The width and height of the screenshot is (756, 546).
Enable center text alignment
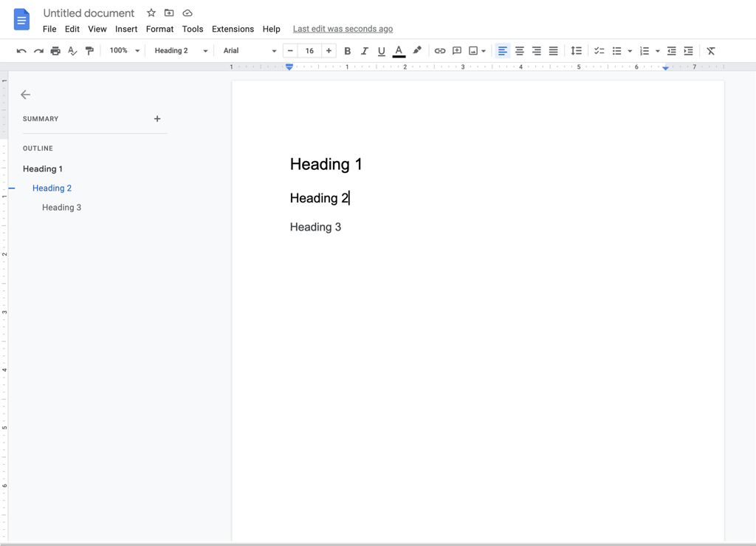(520, 50)
